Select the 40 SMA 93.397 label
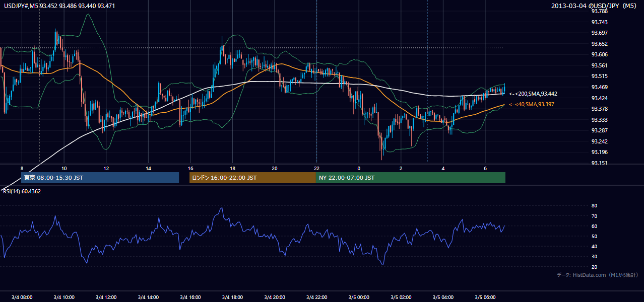644x302 pixels. [532, 104]
